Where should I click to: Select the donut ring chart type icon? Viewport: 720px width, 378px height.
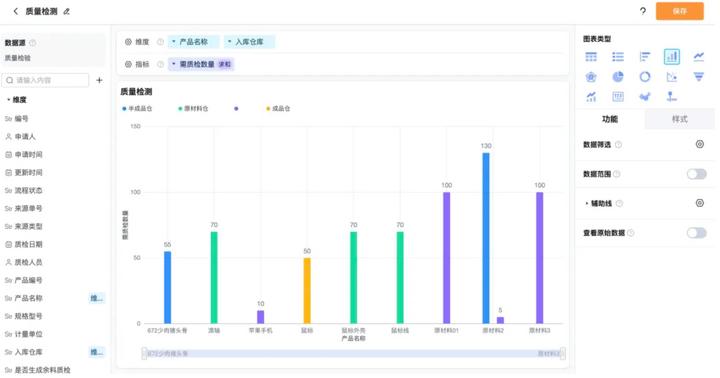click(x=645, y=77)
